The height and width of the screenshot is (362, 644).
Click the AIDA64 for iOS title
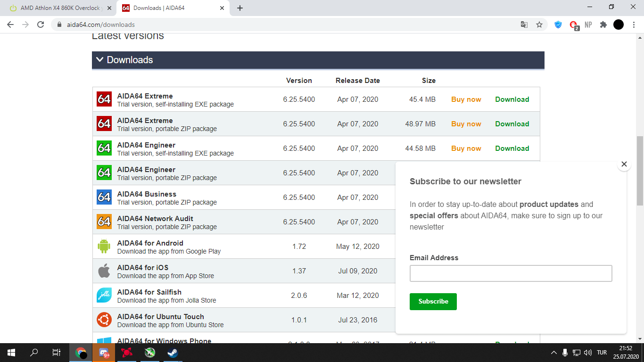[143, 268]
